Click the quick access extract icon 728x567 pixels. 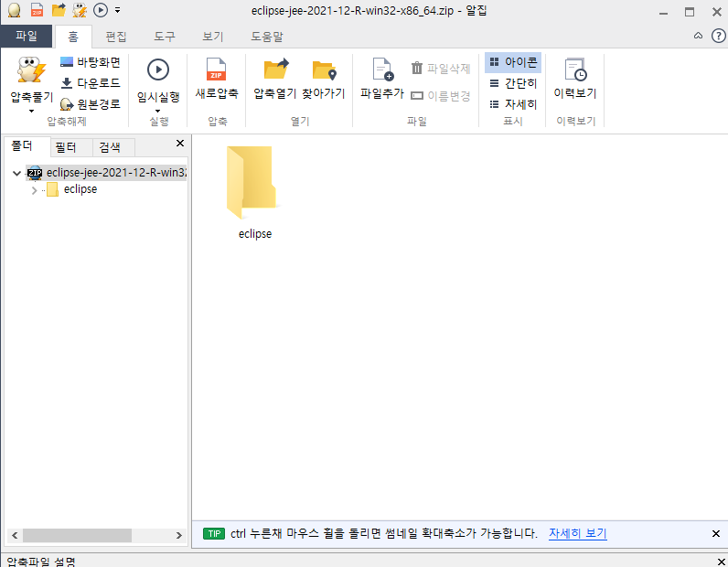(x=80, y=10)
